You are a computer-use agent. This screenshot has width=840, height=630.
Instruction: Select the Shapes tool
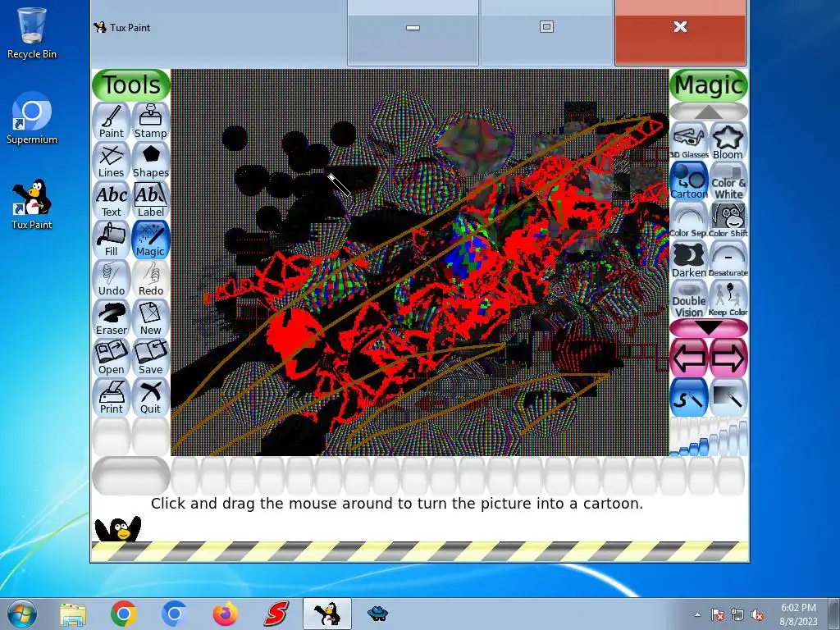point(151,161)
